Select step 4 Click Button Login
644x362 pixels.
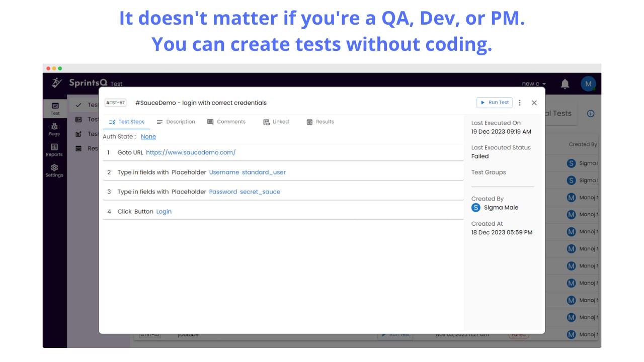[x=283, y=211]
